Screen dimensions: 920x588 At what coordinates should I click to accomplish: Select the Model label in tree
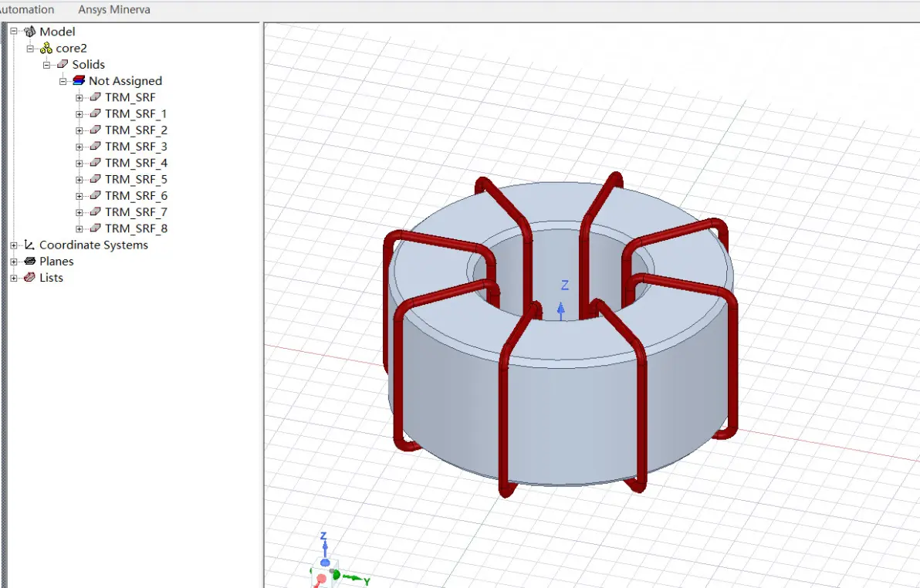[x=57, y=32]
